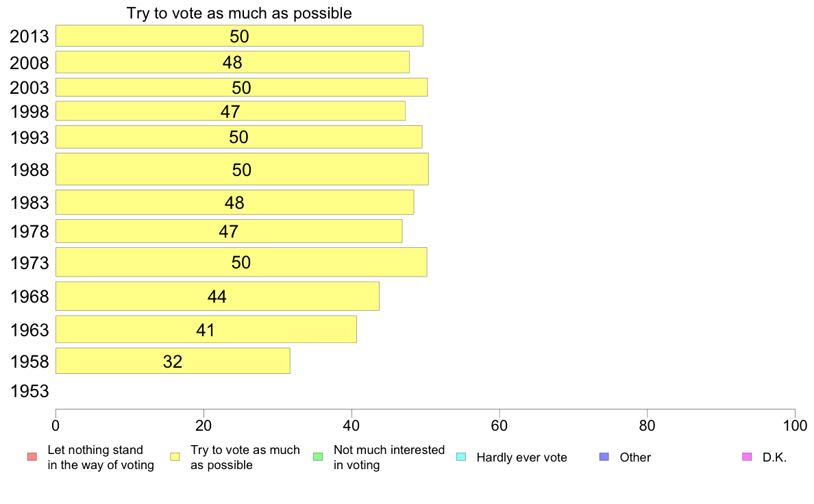Click the 'Not much interested in voting' legend text
The height and width of the screenshot is (504, 814).
(388, 457)
